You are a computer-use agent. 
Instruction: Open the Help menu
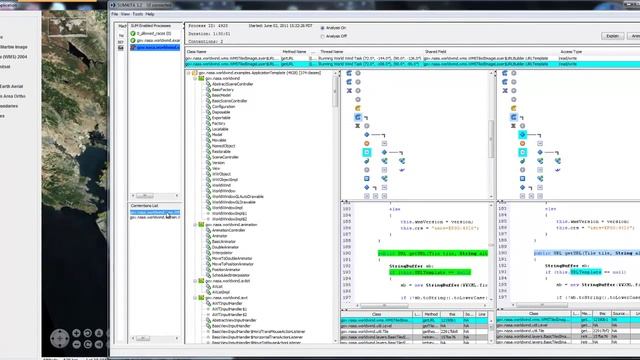click(x=150, y=14)
